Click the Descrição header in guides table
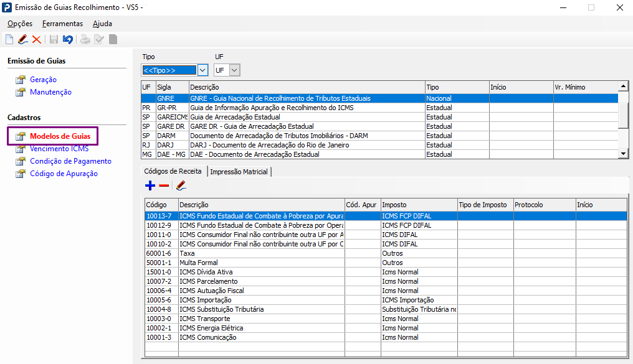This screenshot has height=364, width=633. click(307, 87)
